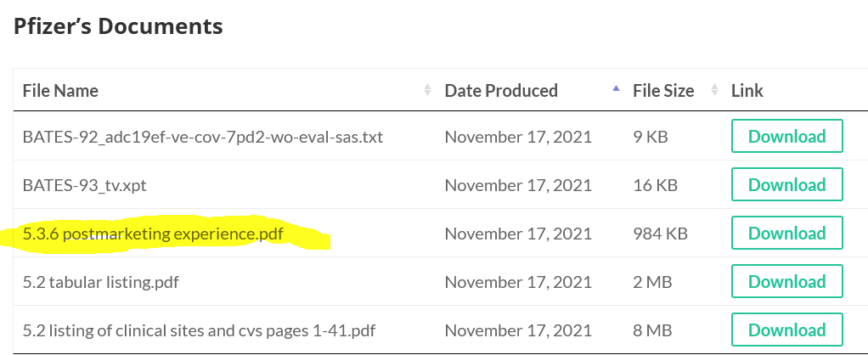The width and height of the screenshot is (868, 355).
Task: Select the highlighted 5.3.6 postmarketing experience.pdf name
Action: [153, 234]
